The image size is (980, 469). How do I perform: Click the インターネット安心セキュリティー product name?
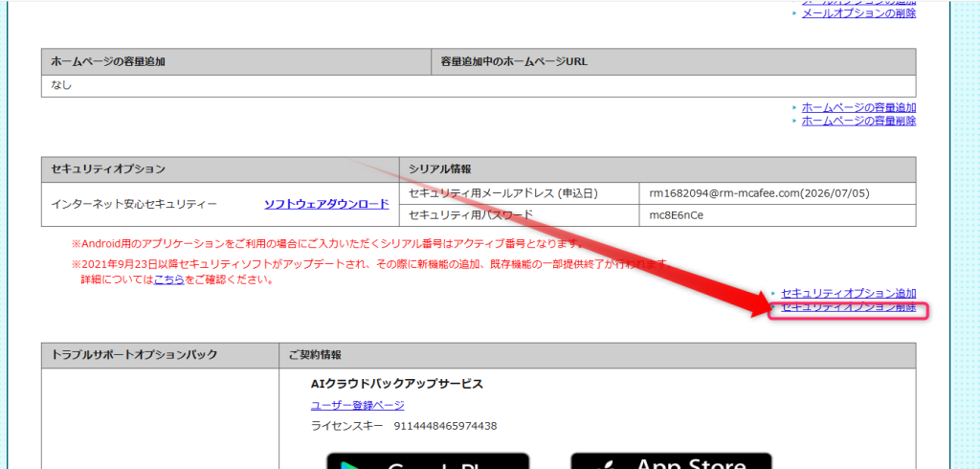click(x=134, y=204)
